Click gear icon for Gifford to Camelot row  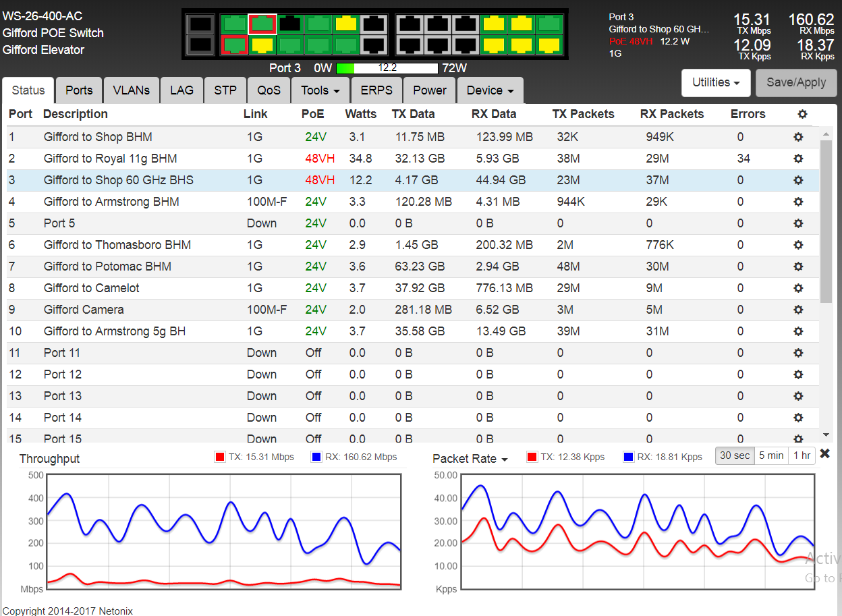[x=798, y=288]
